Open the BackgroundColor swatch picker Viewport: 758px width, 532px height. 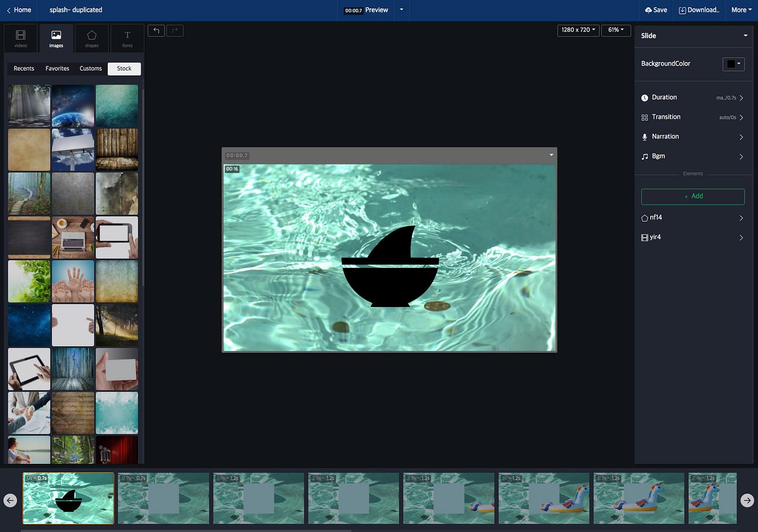(733, 64)
